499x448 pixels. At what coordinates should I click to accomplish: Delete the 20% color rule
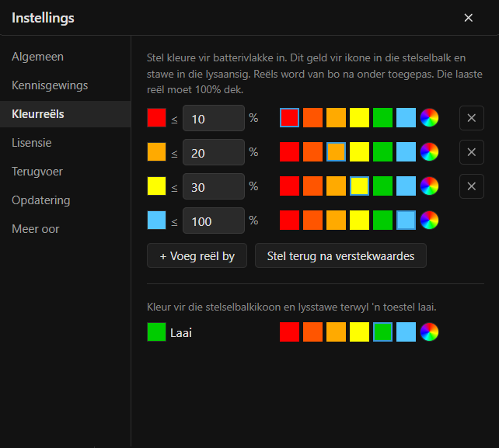click(x=472, y=152)
